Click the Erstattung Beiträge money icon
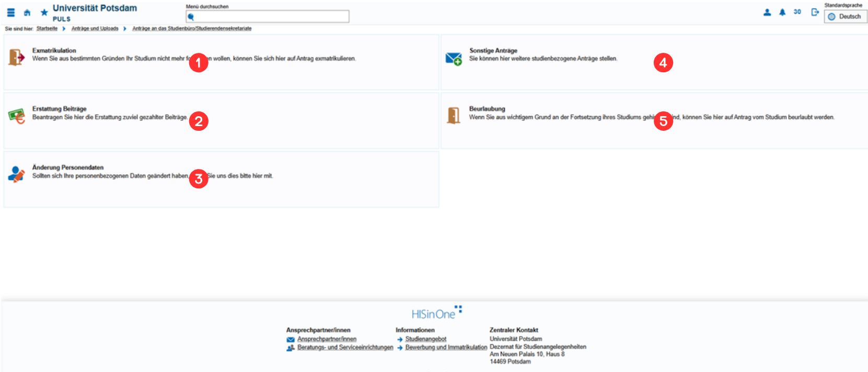Viewport: 868px width, 372px height. tap(17, 116)
